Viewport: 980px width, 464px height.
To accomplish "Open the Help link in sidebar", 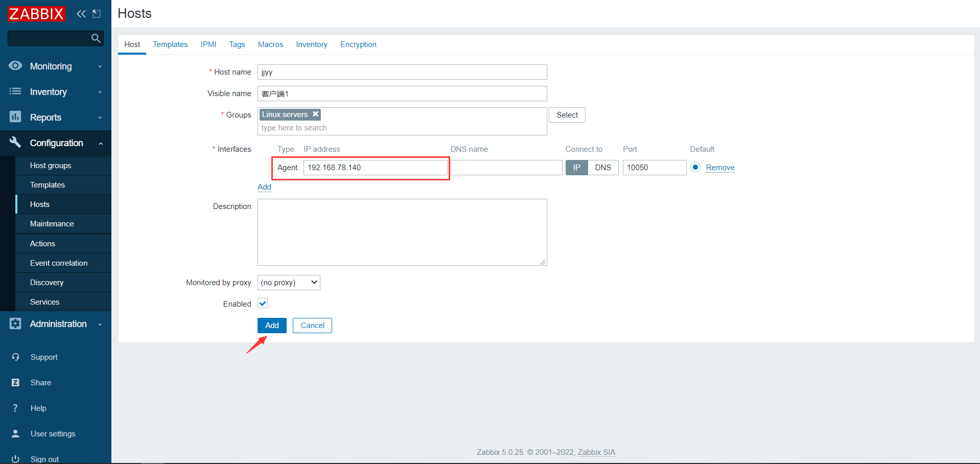I will tap(38, 408).
